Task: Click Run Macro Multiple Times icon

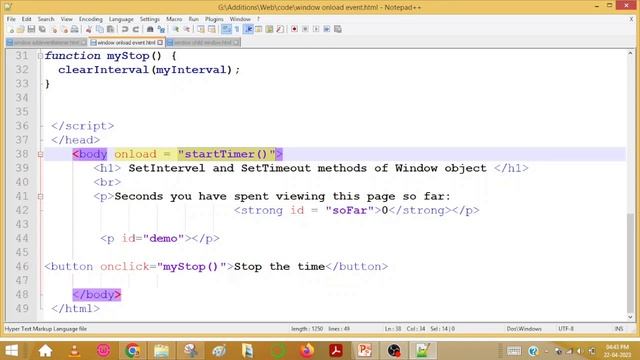Action: tap(327, 29)
